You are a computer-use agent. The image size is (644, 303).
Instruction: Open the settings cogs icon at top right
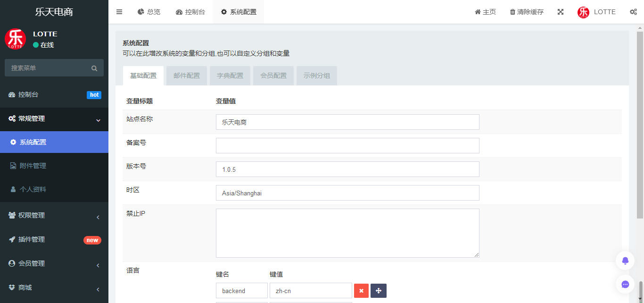click(x=633, y=12)
